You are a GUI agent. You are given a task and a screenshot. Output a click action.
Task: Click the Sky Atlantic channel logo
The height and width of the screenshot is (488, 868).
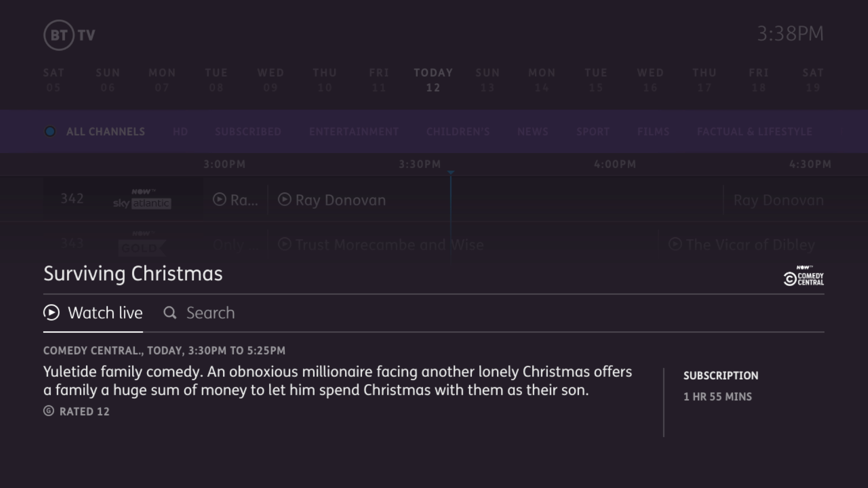coord(142,199)
